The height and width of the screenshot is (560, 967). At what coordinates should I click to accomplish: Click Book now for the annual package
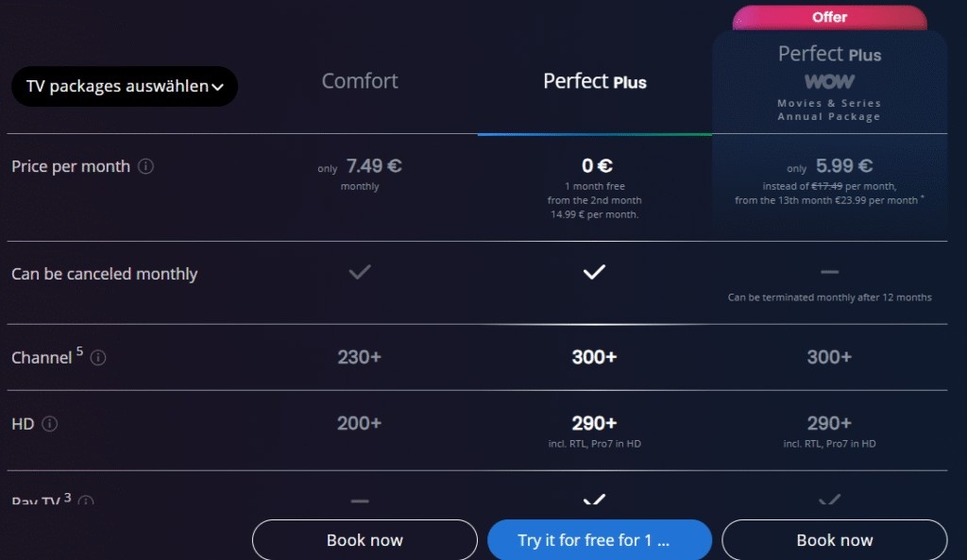pos(834,539)
